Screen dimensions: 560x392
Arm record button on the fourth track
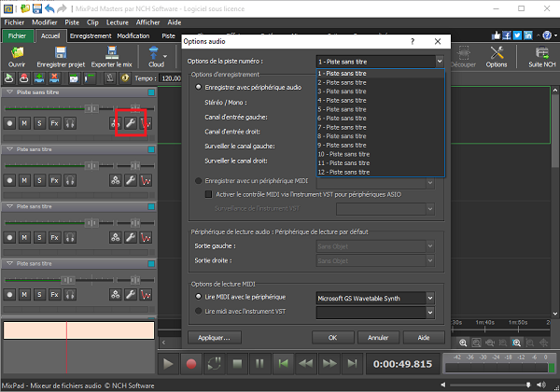click(9, 295)
